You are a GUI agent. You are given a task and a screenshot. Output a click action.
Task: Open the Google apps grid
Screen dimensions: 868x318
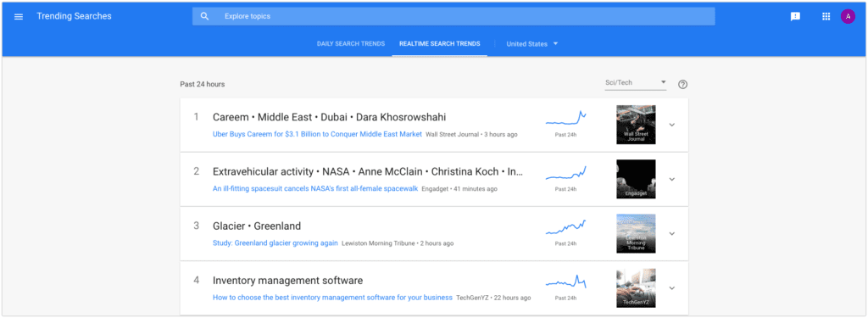826,17
